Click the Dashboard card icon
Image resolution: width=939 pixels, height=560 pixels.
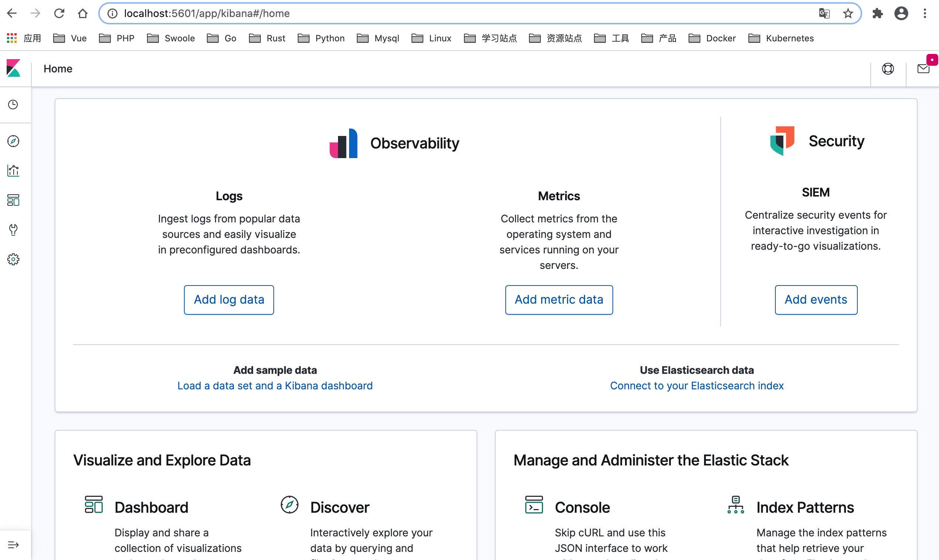(93, 504)
